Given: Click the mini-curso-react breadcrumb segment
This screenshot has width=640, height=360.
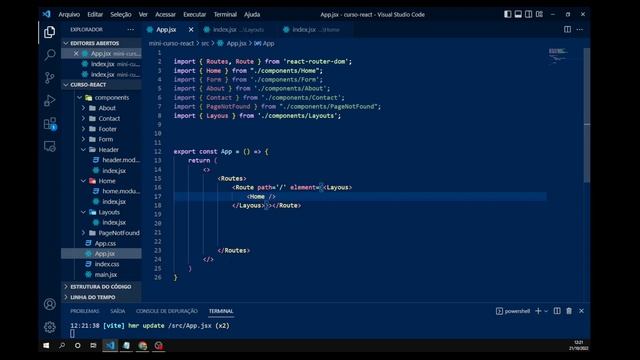Looking at the screenshot, I should pyautogui.click(x=171, y=43).
